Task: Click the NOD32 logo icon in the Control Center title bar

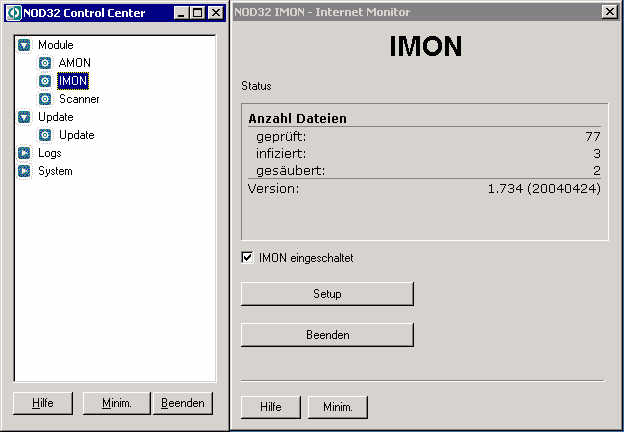Action: (x=14, y=13)
